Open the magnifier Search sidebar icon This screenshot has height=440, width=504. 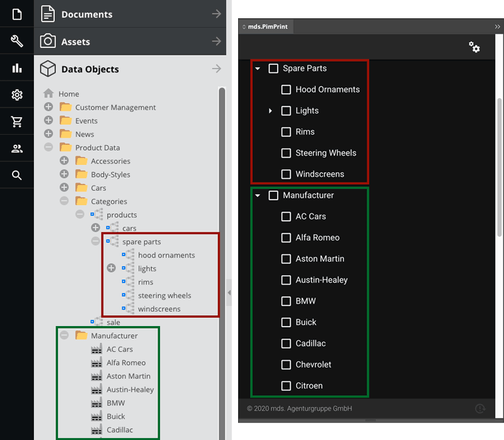[x=17, y=176]
